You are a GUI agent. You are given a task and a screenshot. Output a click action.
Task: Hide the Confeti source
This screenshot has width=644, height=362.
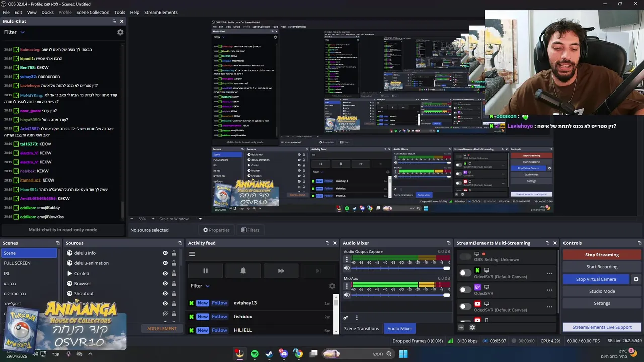point(165,274)
